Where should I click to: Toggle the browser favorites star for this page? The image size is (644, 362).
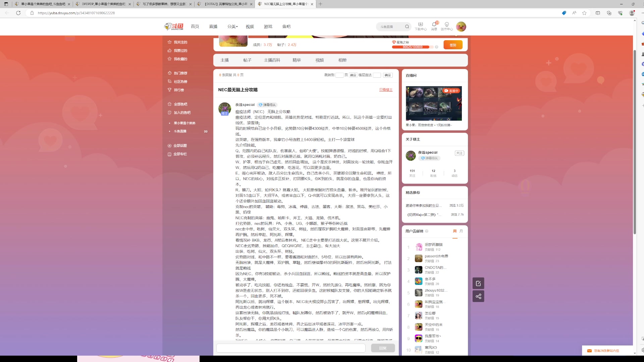(x=584, y=13)
